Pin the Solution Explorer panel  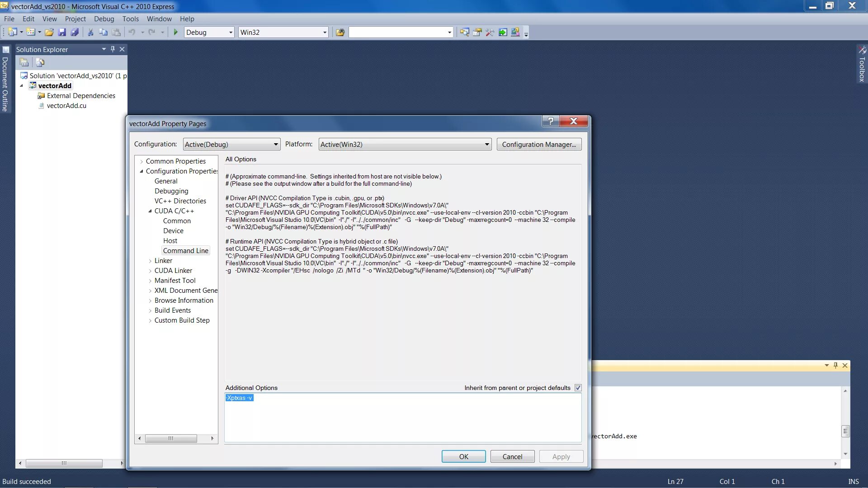(x=113, y=49)
